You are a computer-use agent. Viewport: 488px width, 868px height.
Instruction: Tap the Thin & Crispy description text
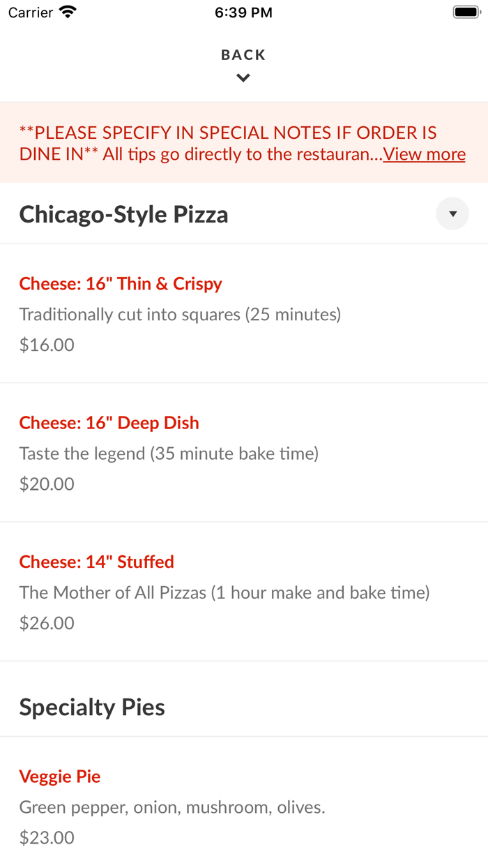[x=180, y=314]
